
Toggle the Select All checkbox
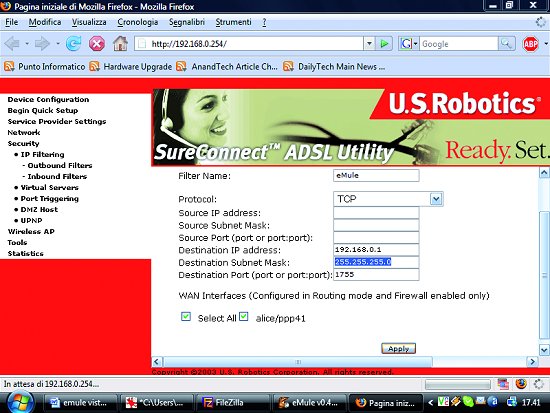(186, 317)
